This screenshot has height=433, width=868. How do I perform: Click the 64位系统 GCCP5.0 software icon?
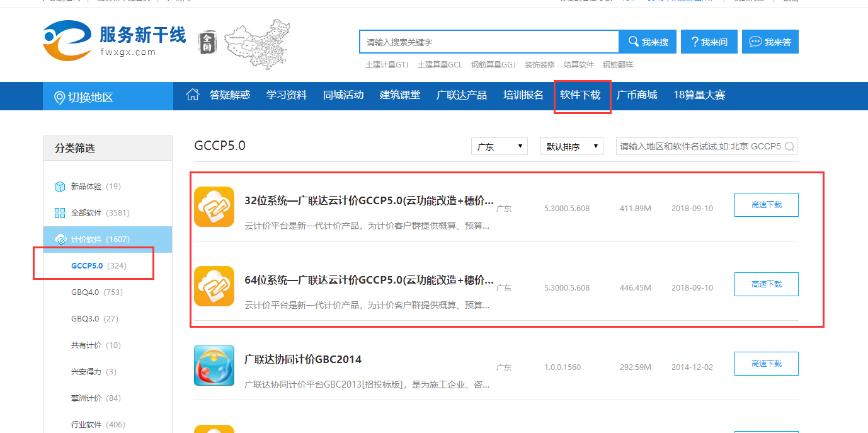click(214, 286)
